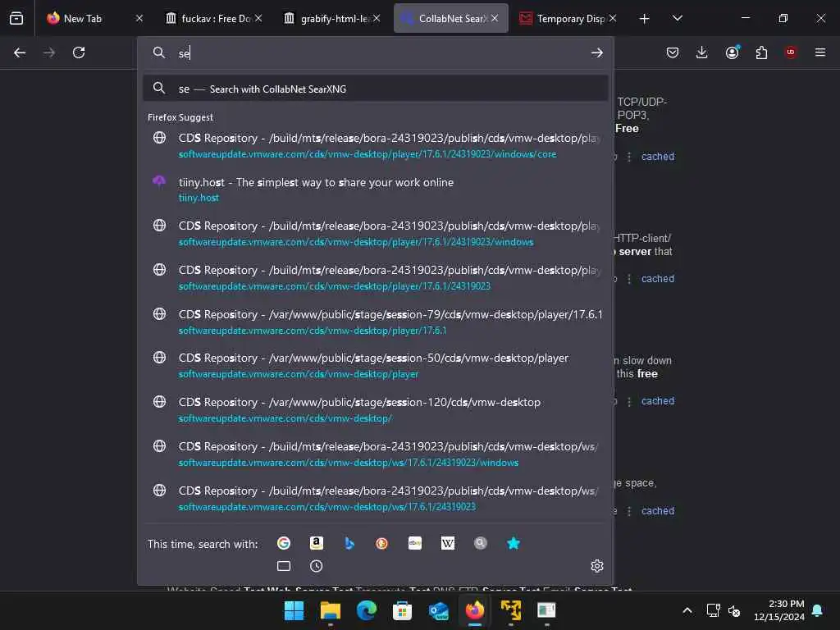The height and width of the screenshot is (630, 840).
Task: Expand the list all tabs dropdown
Action: (677, 18)
